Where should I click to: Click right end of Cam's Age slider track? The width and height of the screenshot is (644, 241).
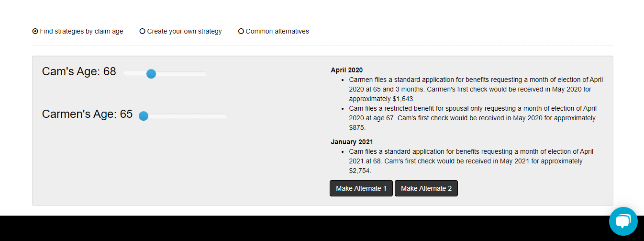(x=204, y=74)
